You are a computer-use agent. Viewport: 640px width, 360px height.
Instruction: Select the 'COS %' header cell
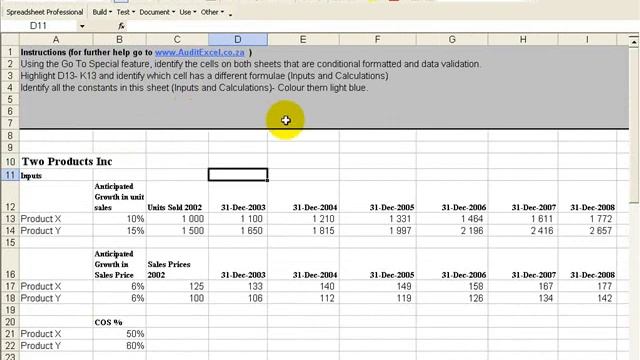[x=119, y=322]
